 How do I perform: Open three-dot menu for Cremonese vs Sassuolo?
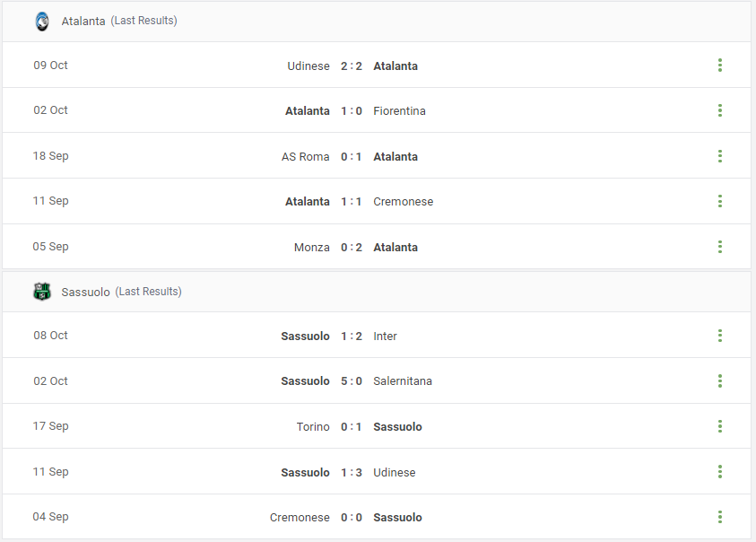pos(720,517)
